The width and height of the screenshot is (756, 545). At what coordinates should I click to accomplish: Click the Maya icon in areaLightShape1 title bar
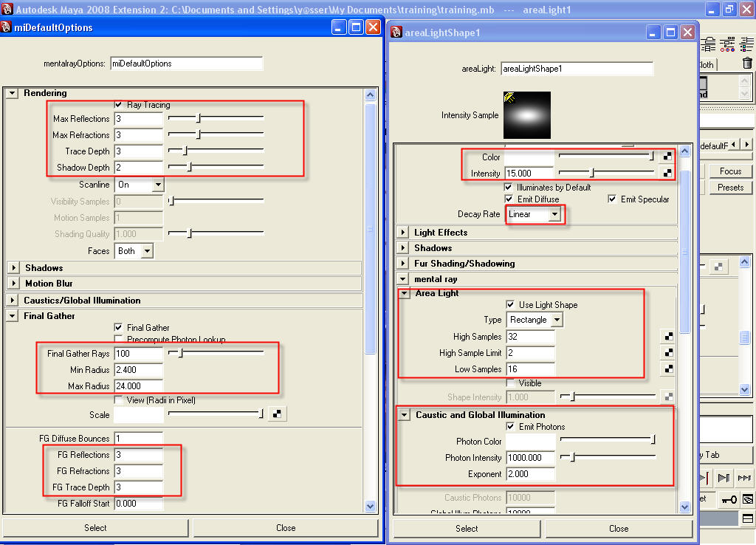coord(396,32)
